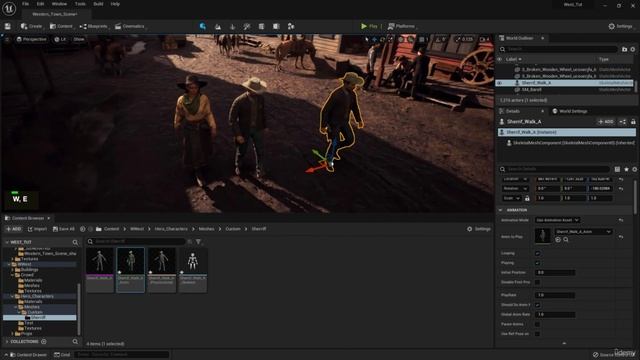Toggle the Details panel lock icon
Screen dimensions: 640x360
633,122
